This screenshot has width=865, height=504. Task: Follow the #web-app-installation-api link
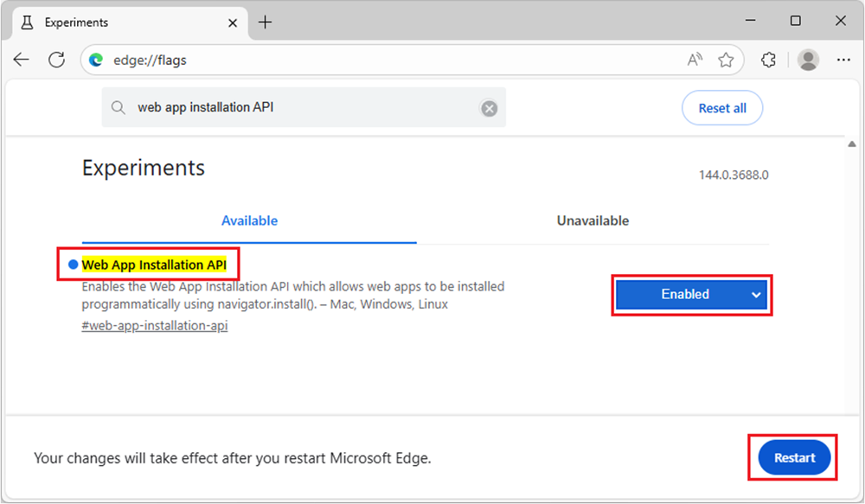(x=154, y=326)
